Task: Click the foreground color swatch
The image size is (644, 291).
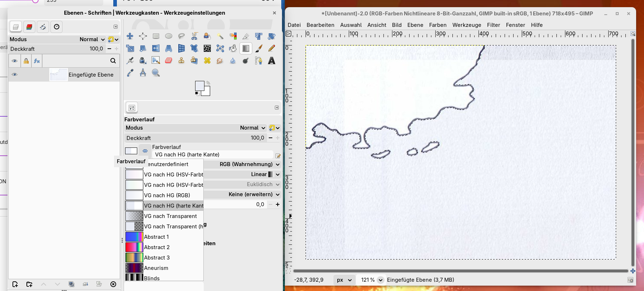Action: [x=199, y=86]
